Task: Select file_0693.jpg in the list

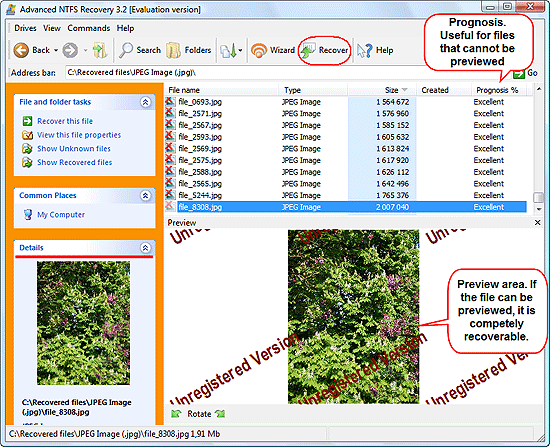Action: [x=200, y=102]
